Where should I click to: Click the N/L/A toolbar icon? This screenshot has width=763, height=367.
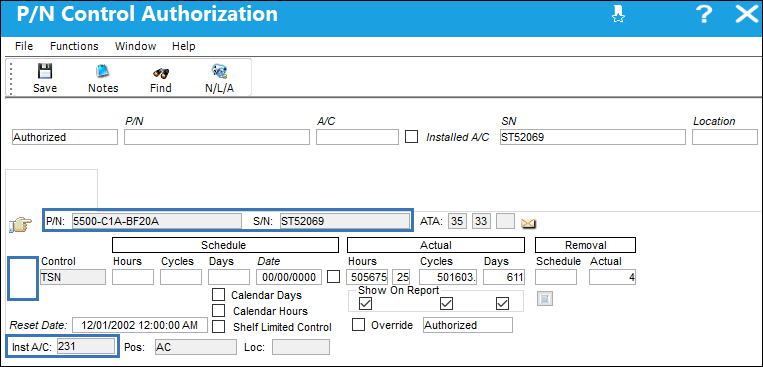point(219,72)
